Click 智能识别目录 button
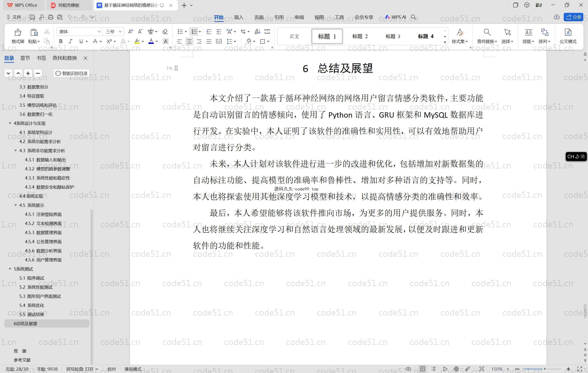588x373 pixels. (71, 73)
